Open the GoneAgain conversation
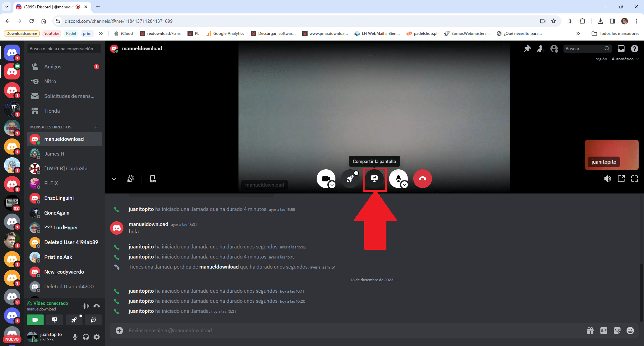The width and height of the screenshot is (644, 346). point(64,213)
